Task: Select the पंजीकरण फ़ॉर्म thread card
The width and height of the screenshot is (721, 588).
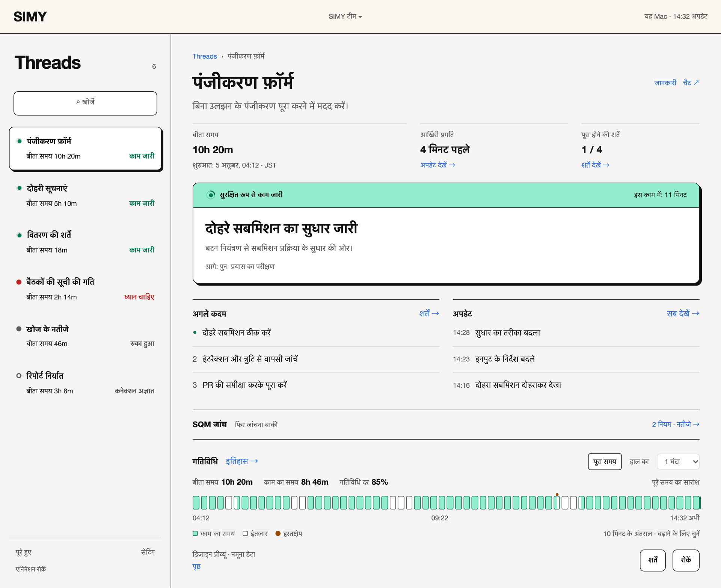Action: tap(86, 148)
